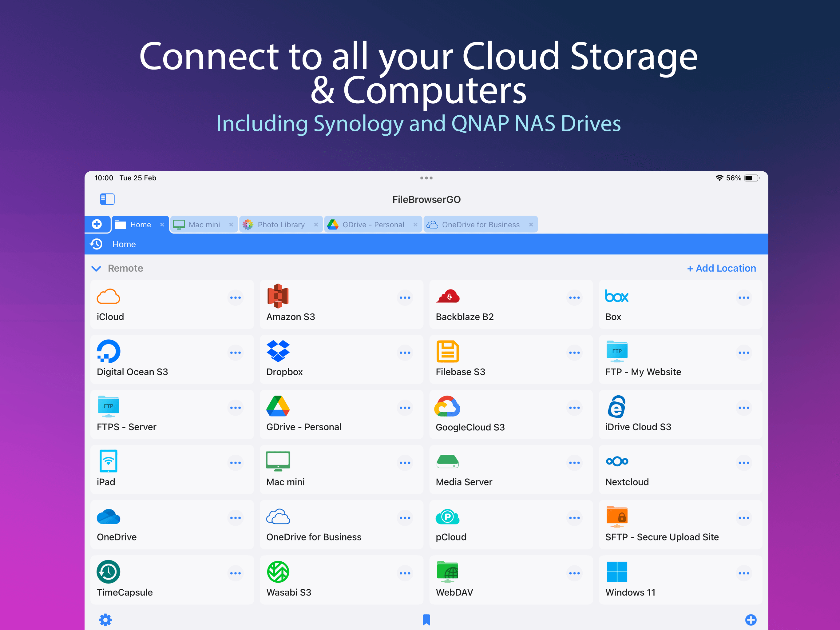Tap the multitasking three dots at top
This screenshot has height=630, width=840.
pos(426,178)
